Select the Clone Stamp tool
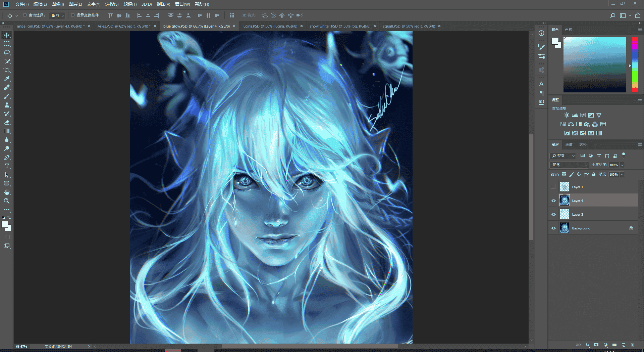 [x=7, y=105]
